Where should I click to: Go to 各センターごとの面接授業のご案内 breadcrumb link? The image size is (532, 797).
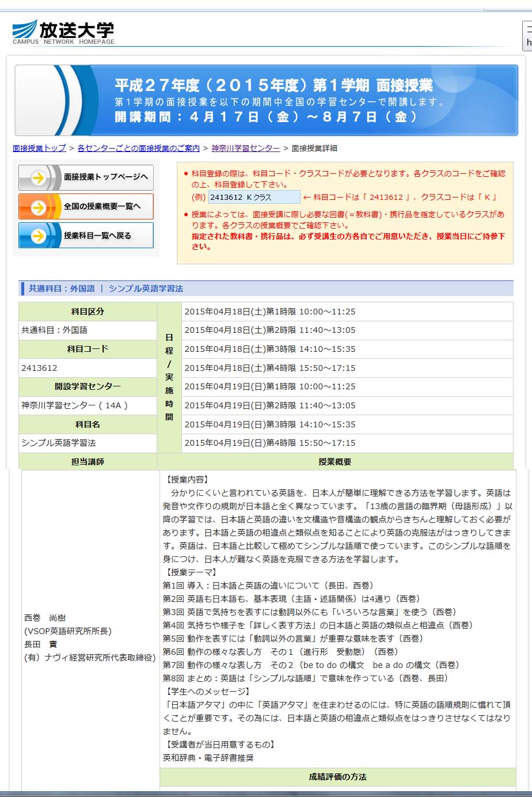[x=138, y=148]
